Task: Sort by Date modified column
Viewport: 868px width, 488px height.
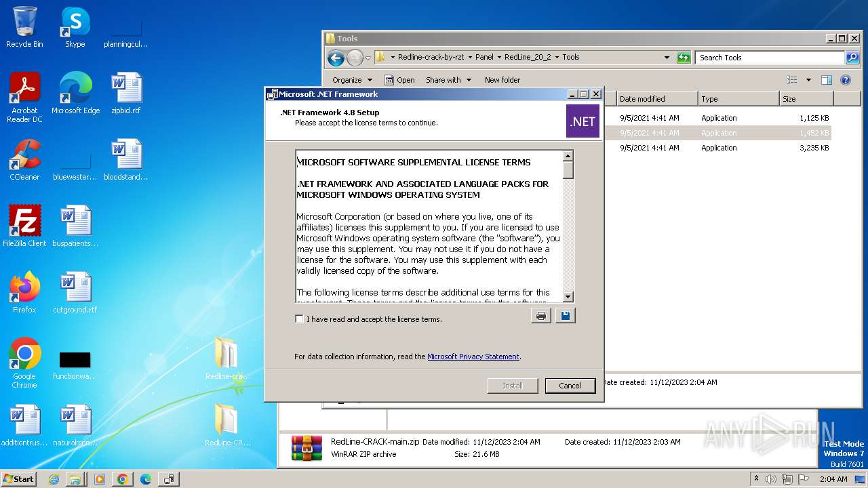Action: 656,99
